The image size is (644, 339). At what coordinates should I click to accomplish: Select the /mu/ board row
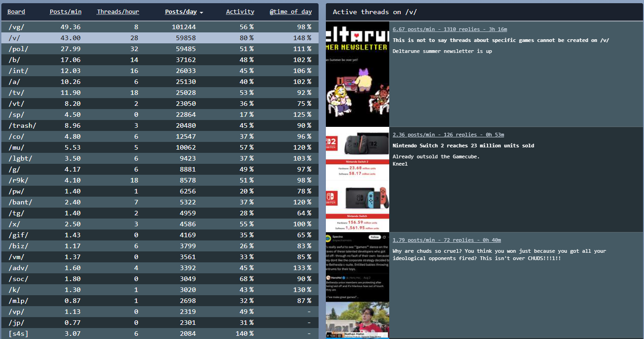point(160,147)
